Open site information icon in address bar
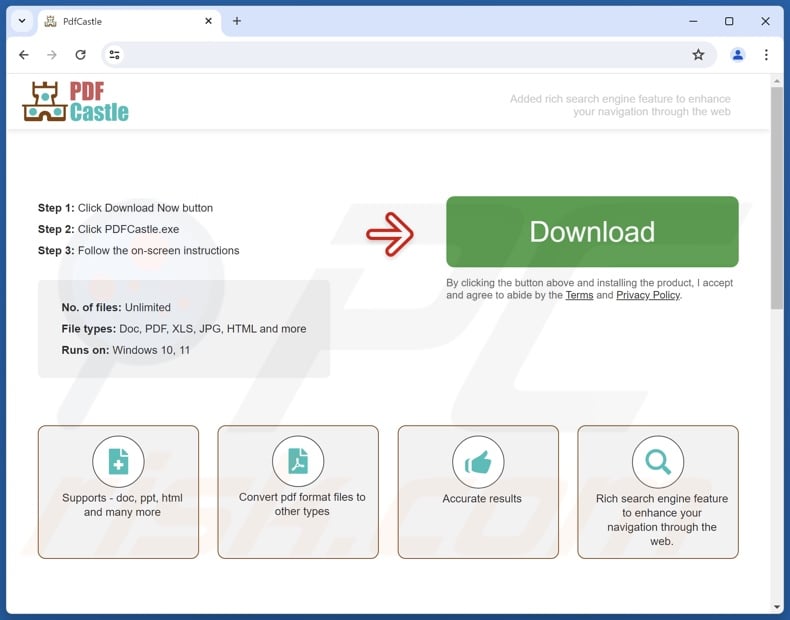Image resolution: width=790 pixels, height=620 pixels. 114,55
